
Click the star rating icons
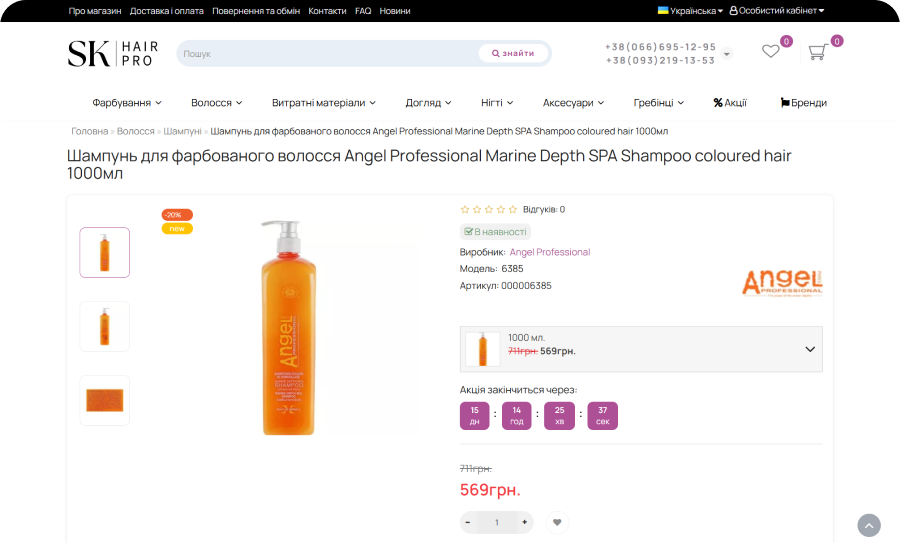[x=488, y=210]
